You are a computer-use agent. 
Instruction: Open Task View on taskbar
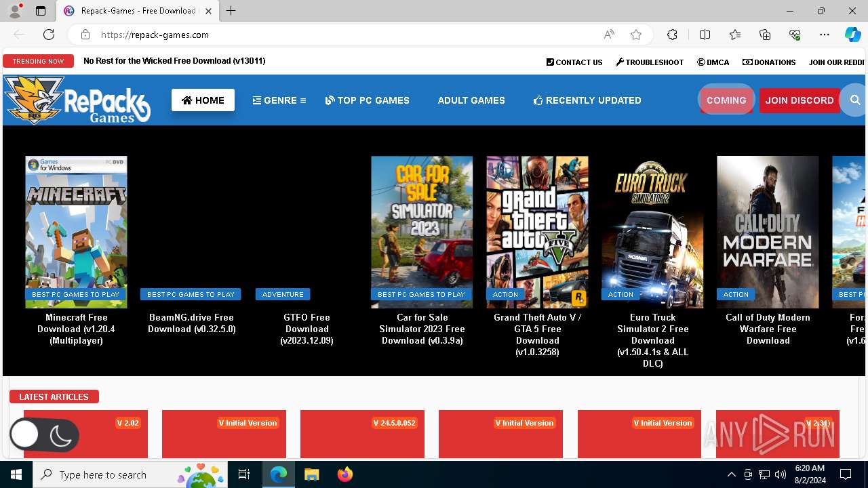(244, 474)
